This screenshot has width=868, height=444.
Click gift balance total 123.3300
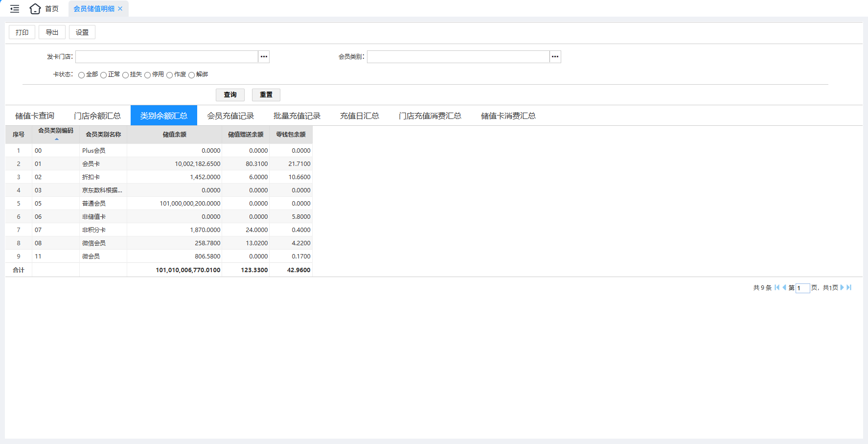click(x=254, y=270)
